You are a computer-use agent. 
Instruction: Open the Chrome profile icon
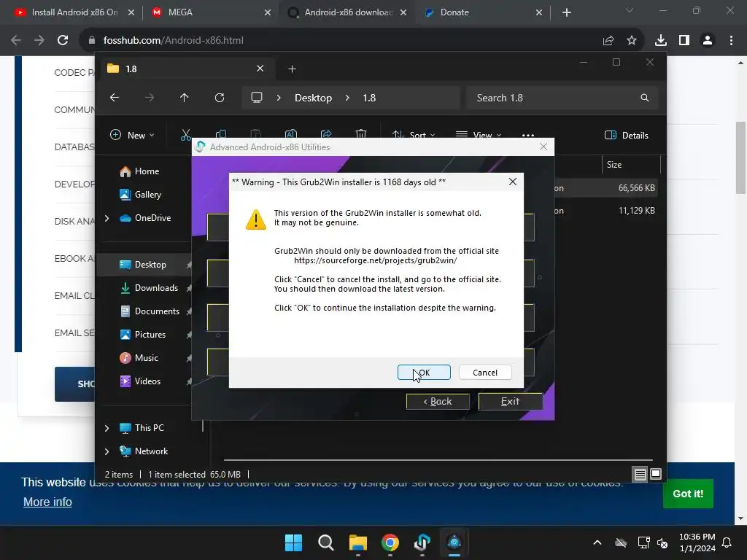(708, 41)
